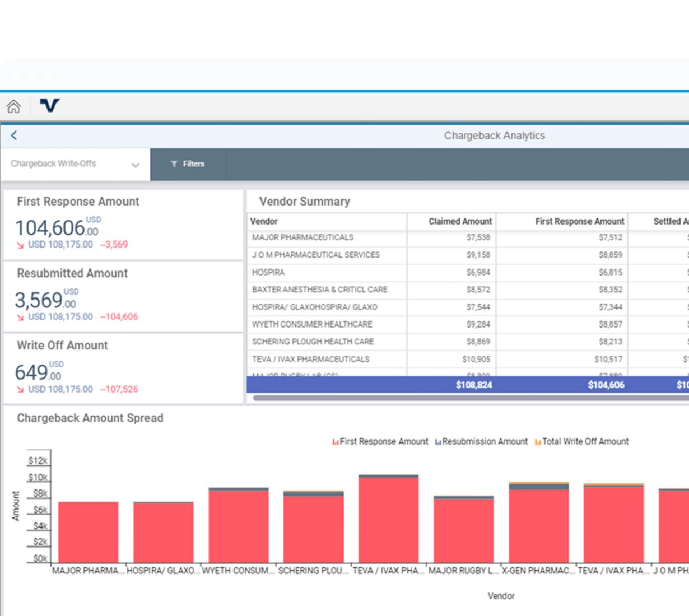Open the Chargeback Write-Offs dropdown
The height and width of the screenshot is (616, 689).
[x=54, y=164]
